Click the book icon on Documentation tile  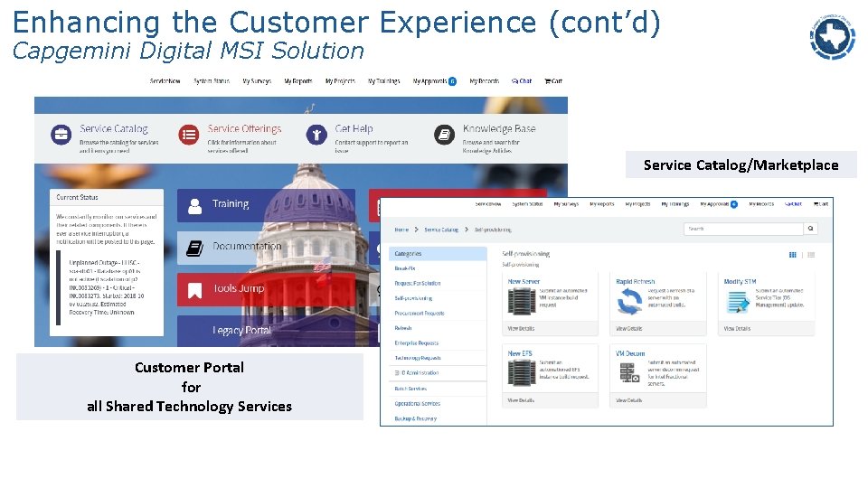[x=194, y=248]
